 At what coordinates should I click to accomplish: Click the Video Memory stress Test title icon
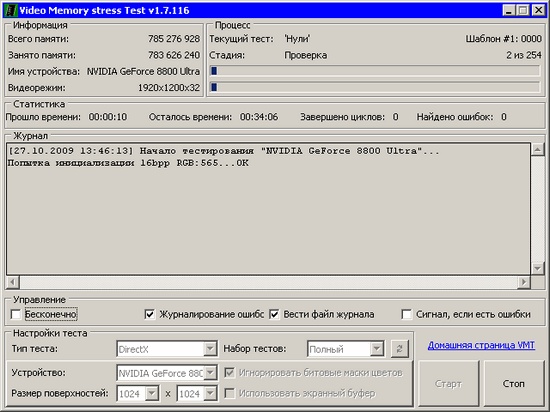(10, 10)
